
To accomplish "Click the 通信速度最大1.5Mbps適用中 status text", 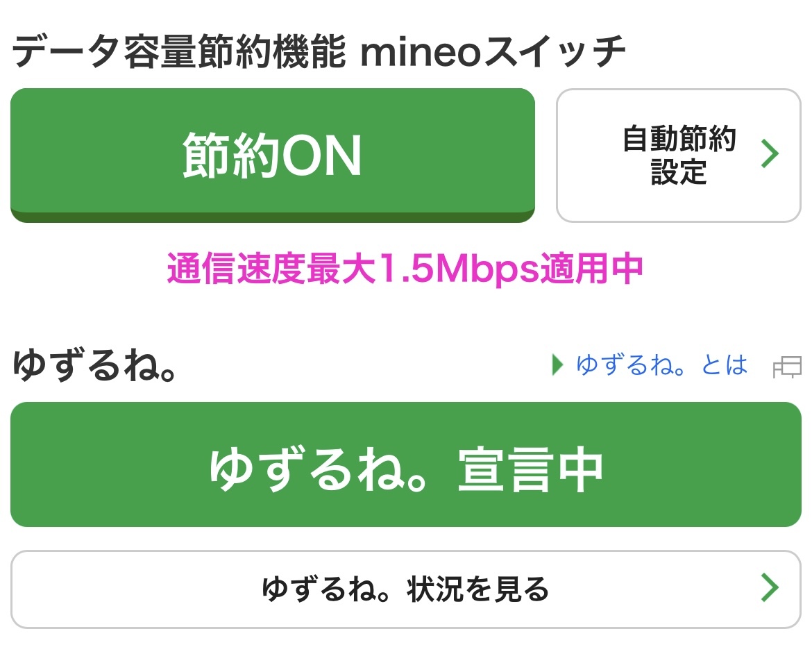I will tap(405, 269).
